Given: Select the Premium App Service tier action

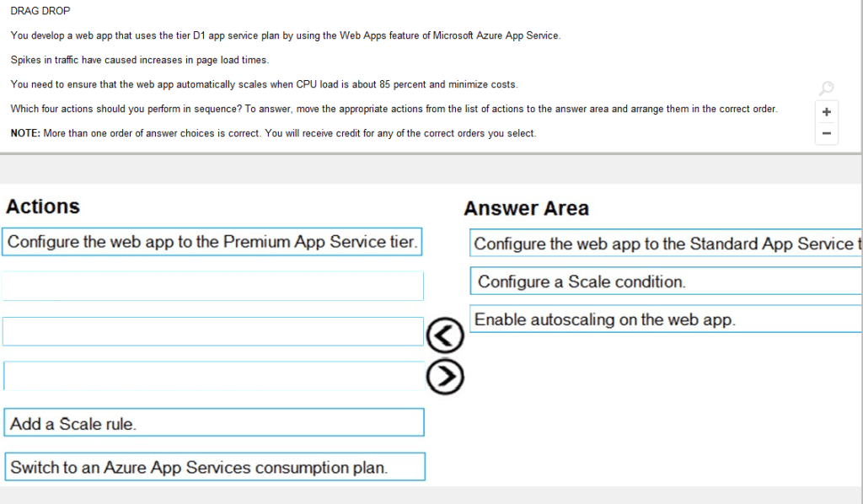Looking at the screenshot, I should coord(212,242).
